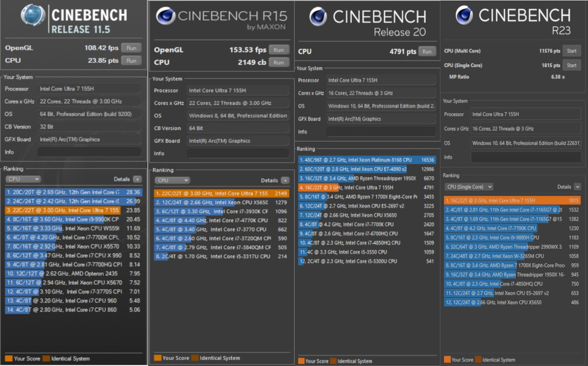This screenshot has width=588, height=366.
Task: Select the Xeon Platinum 8168 ranking entry
Action: coord(366,160)
